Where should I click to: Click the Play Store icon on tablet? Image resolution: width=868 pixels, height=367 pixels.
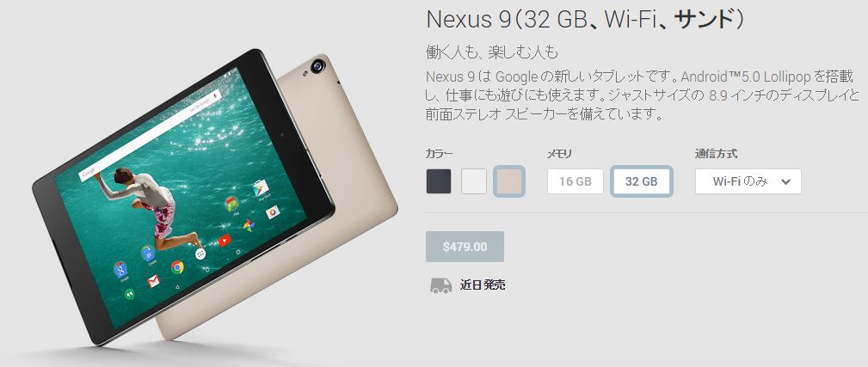[x=260, y=188]
